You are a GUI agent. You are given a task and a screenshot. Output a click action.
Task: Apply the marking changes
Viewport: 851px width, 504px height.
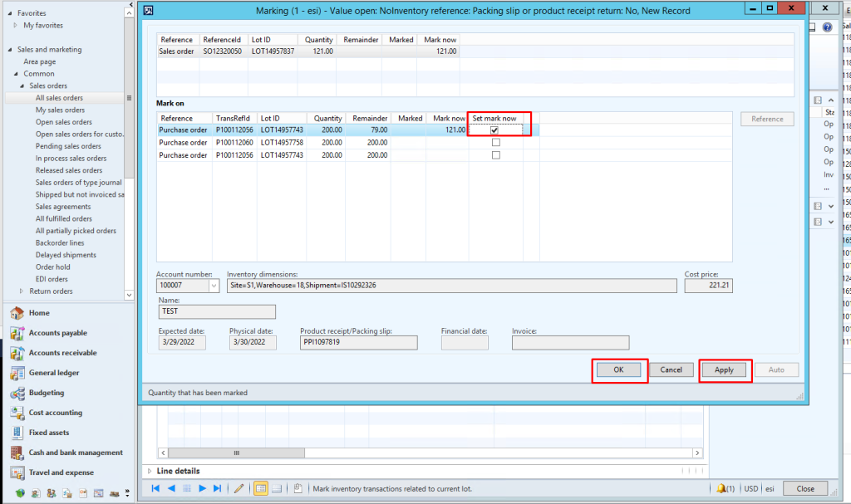tap(724, 370)
